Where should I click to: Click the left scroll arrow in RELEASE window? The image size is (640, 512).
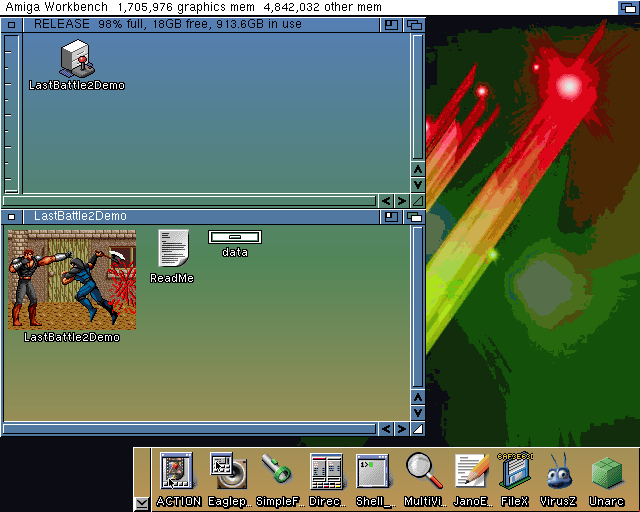[386, 201]
